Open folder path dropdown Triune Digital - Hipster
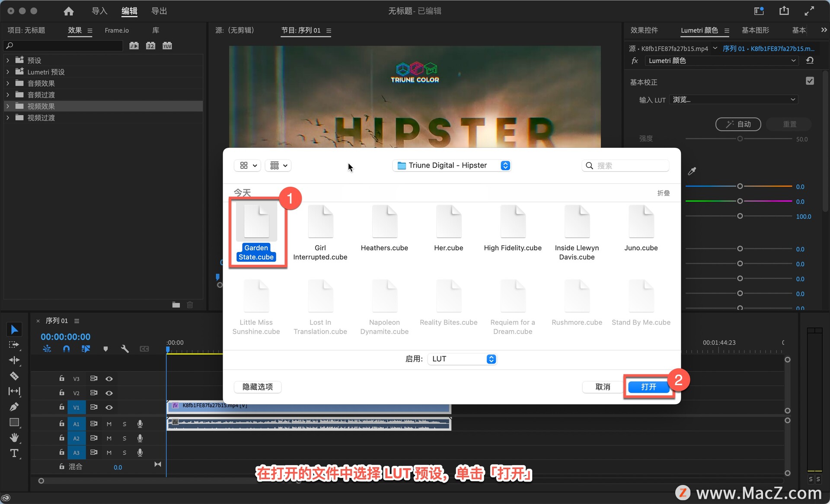Screen dimensions: 830x504 (452, 166)
